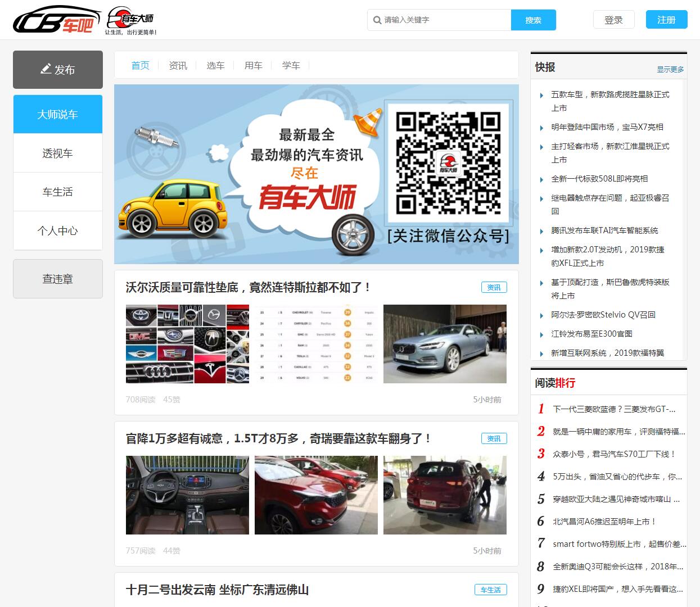
Task: Open news 五款车型，新款路虎揽胜星脉正式上市
Action: click(x=610, y=101)
